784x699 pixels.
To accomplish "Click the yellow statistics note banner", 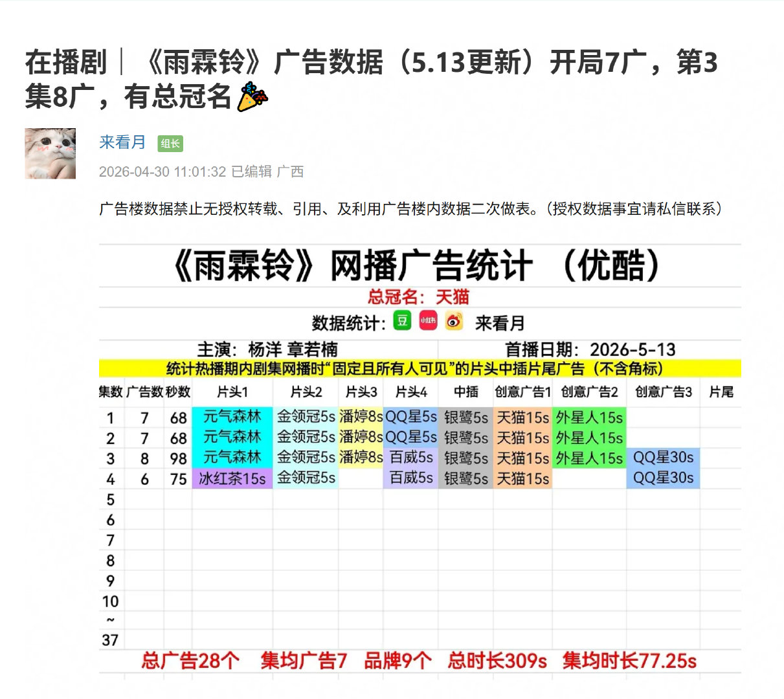I will 420,369.
